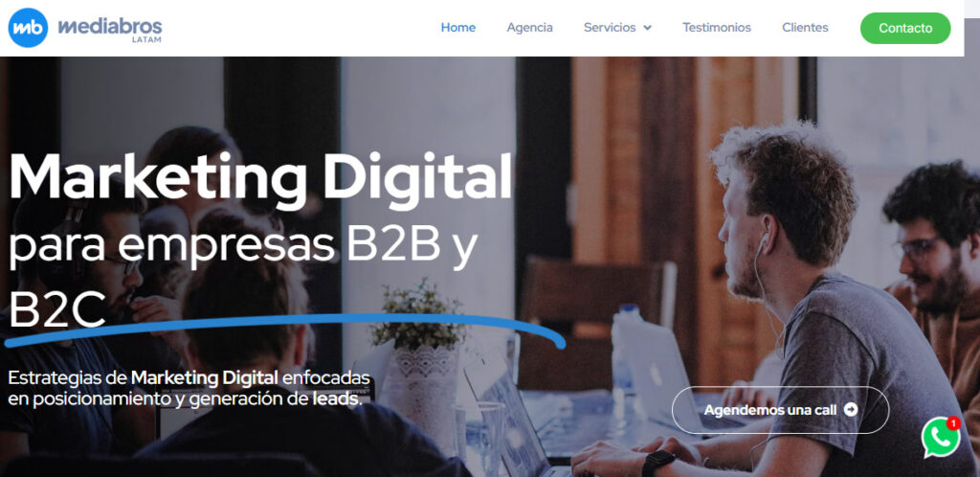
Task: Click the green Contacto button
Action: click(905, 28)
